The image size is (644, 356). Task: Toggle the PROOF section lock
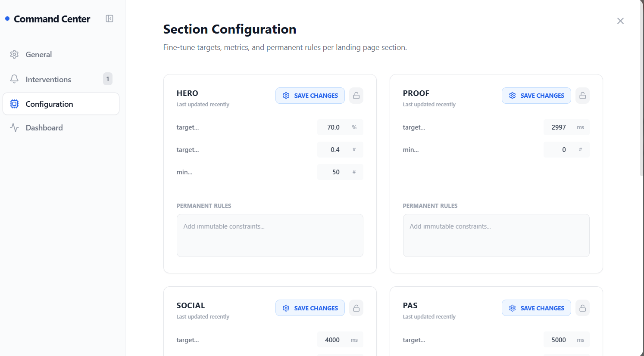click(x=582, y=96)
